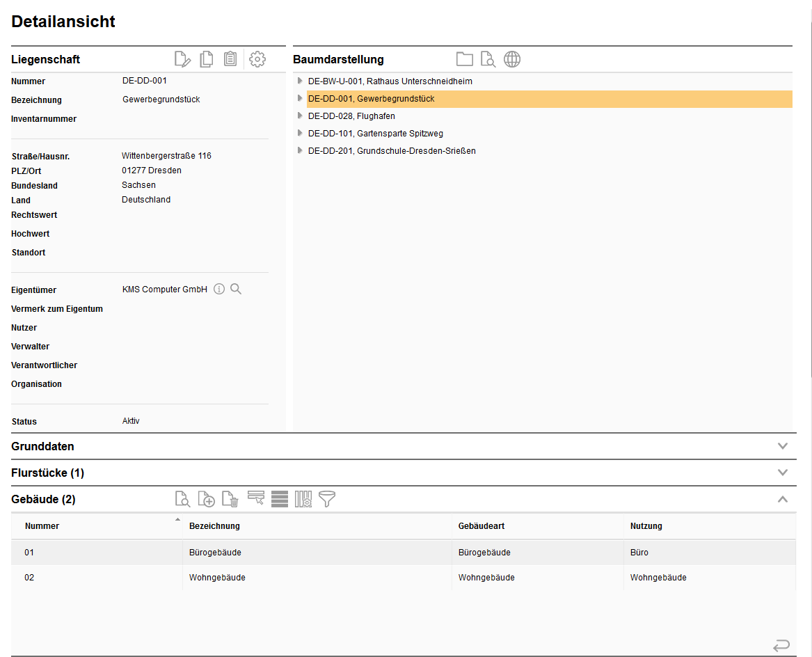The height and width of the screenshot is (657, 812).
Task: Show info for Eigentümer KMS Computer GmbH
Action: coord(219,290)
